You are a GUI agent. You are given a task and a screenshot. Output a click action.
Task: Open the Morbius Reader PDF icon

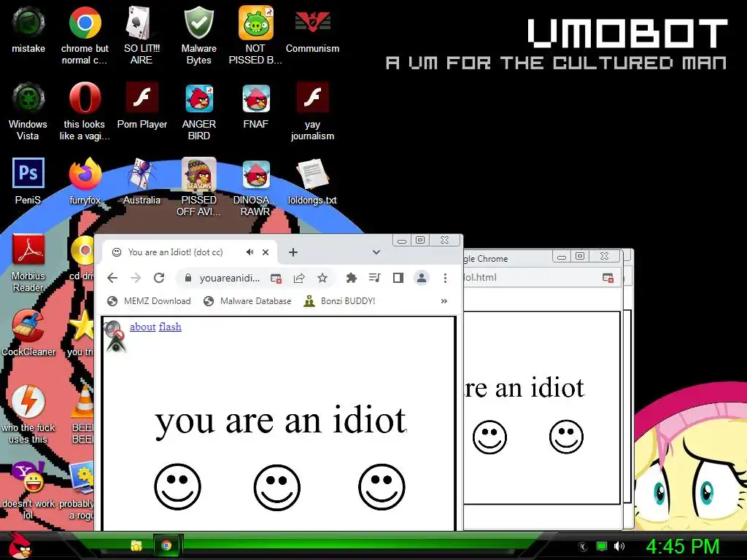28,262
